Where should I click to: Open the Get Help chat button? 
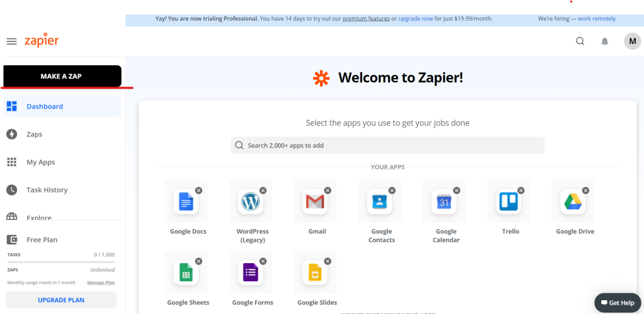coord(618,303)
